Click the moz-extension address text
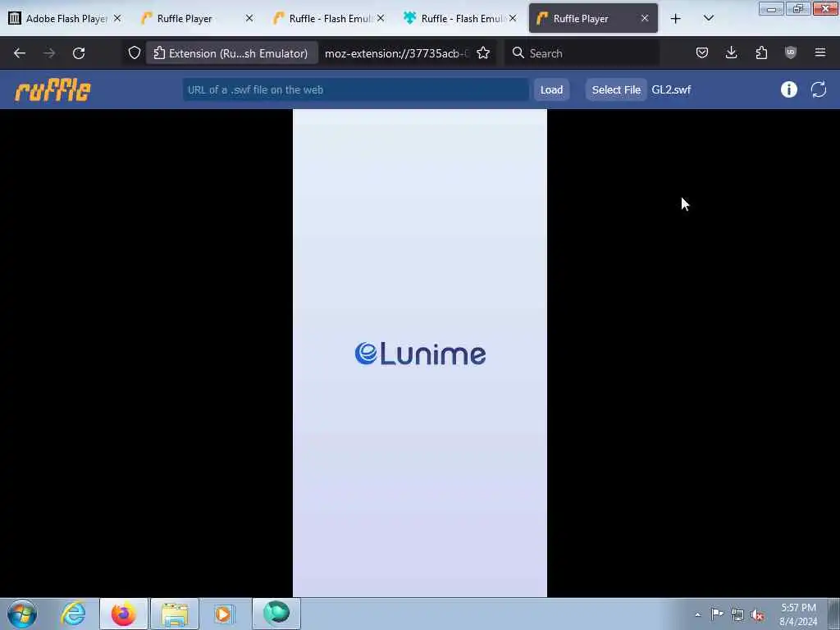 click(x=396, y=53)
